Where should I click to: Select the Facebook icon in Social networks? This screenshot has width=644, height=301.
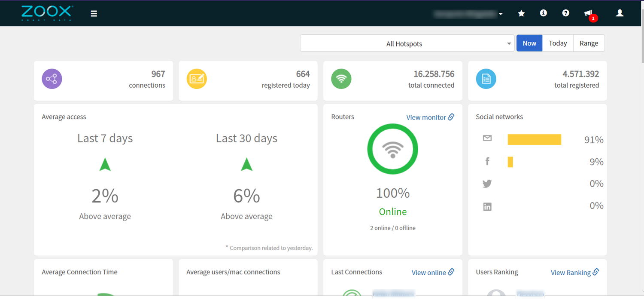coord(487,161)
